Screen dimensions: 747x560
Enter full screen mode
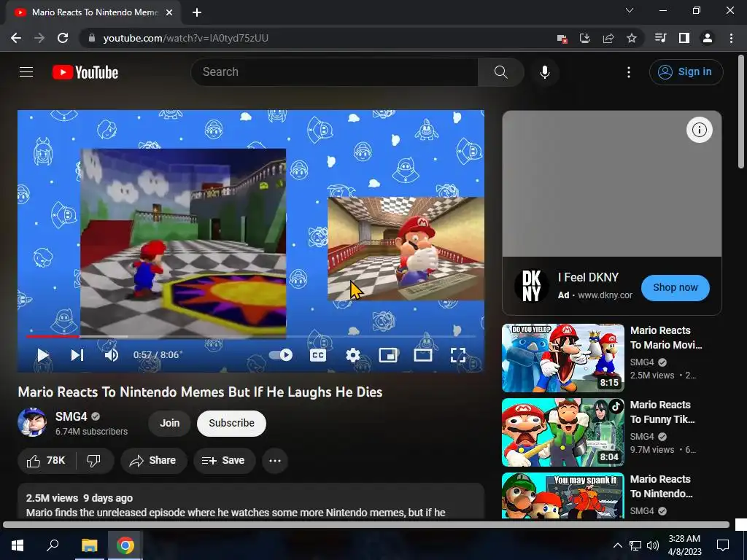tap(458, 355)
